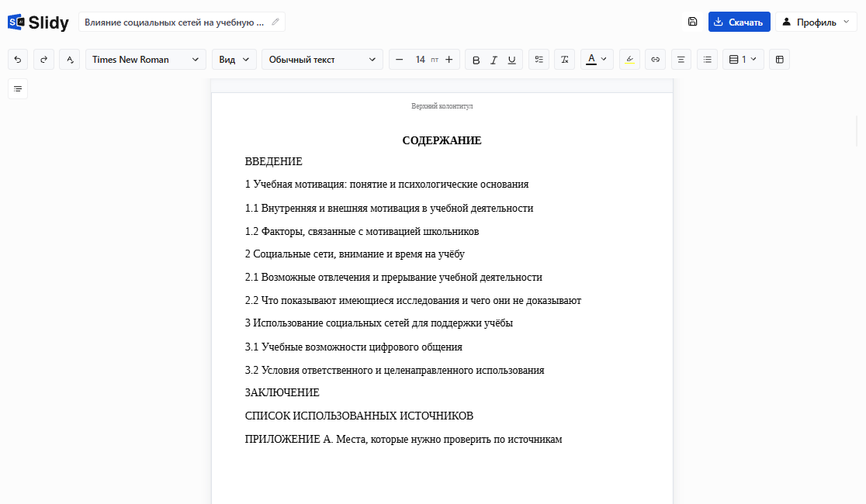
Task: Save document using the floppy disk icon
Action: [693, 22]
